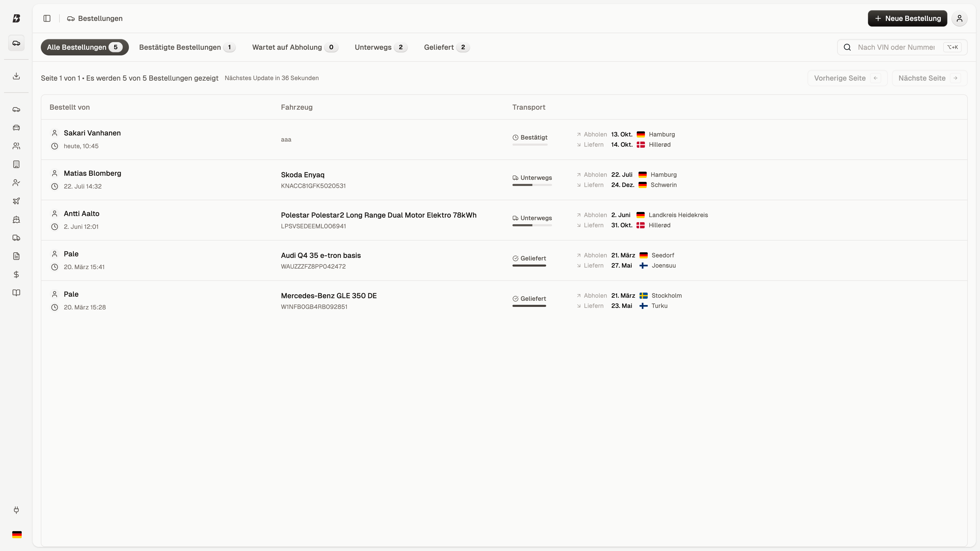Select the Bestellungen car icon in sidebar
980x551 pixels.
[16, 43]
